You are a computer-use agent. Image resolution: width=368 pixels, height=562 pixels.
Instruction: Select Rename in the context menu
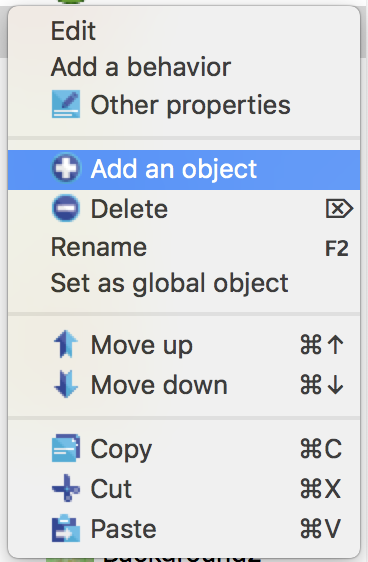(184, 247)
